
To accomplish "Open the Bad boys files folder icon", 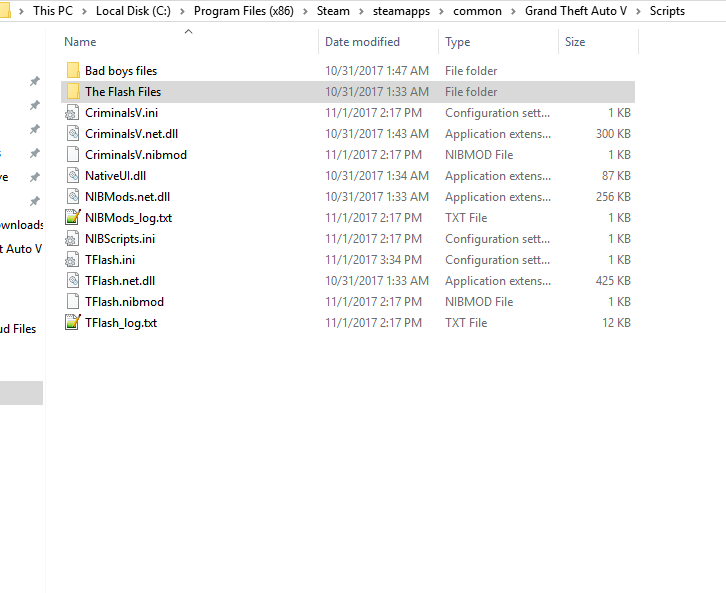I will pyautogui.click(x=73, y=70).
